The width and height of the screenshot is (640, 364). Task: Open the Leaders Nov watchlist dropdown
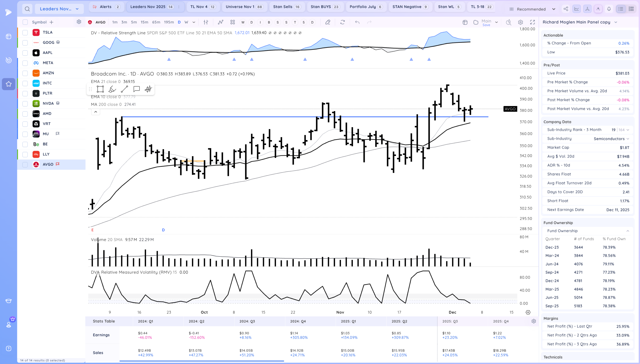click(59, 9)
